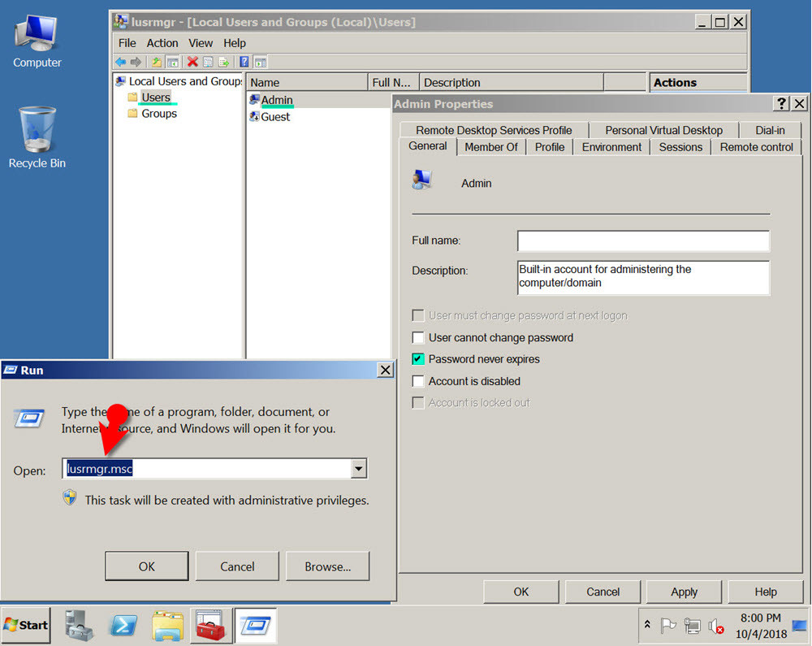Uncheck 'Password never expires'

tap(418, 359)
